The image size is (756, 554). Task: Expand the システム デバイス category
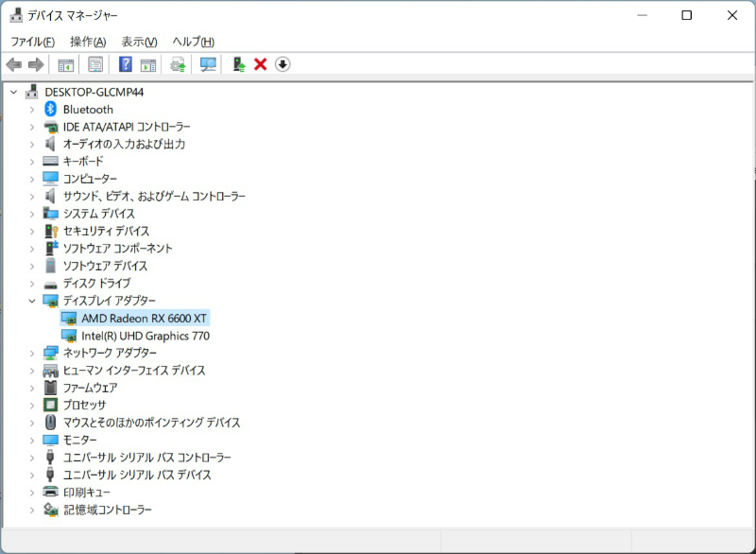[32, 214]
